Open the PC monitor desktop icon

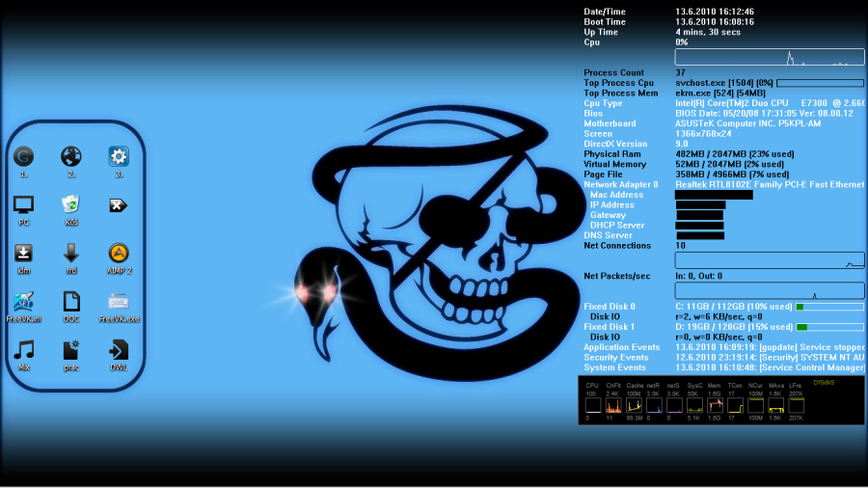tap(23, 204)
